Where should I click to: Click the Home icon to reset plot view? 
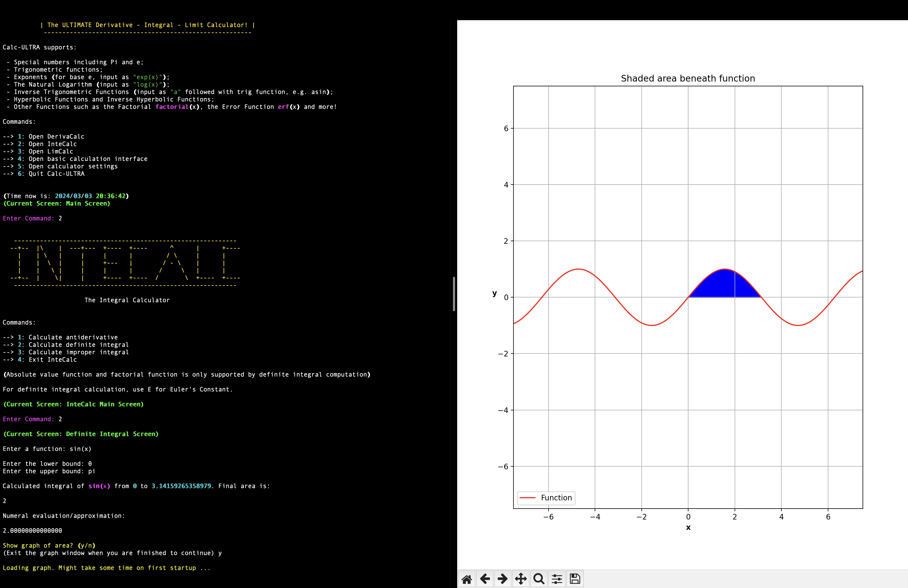[x=467, y=578]
